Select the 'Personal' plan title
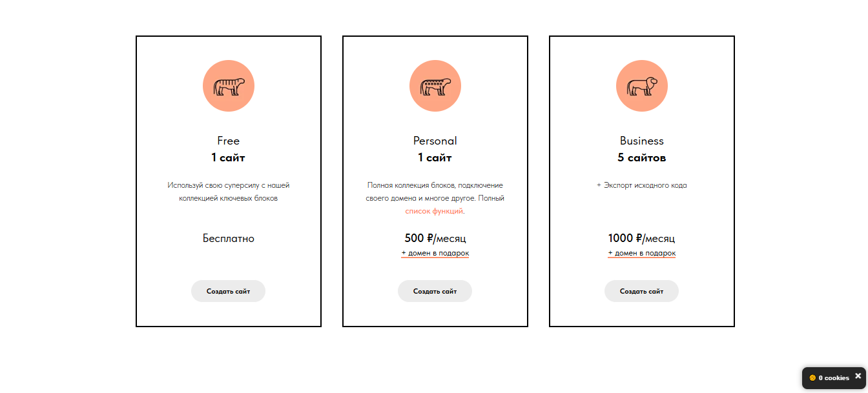Screen dimensions: 868x393 [x=435, y=141]
